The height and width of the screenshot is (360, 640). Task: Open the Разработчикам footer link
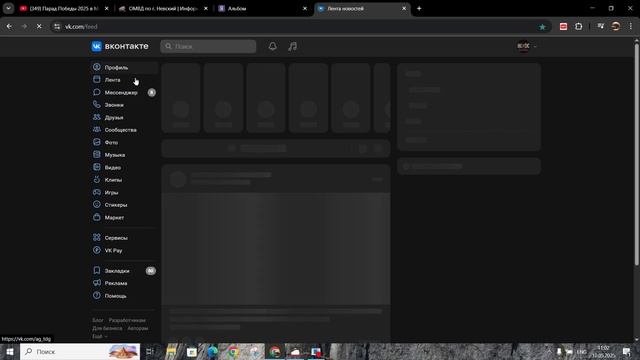pos(127,320)
